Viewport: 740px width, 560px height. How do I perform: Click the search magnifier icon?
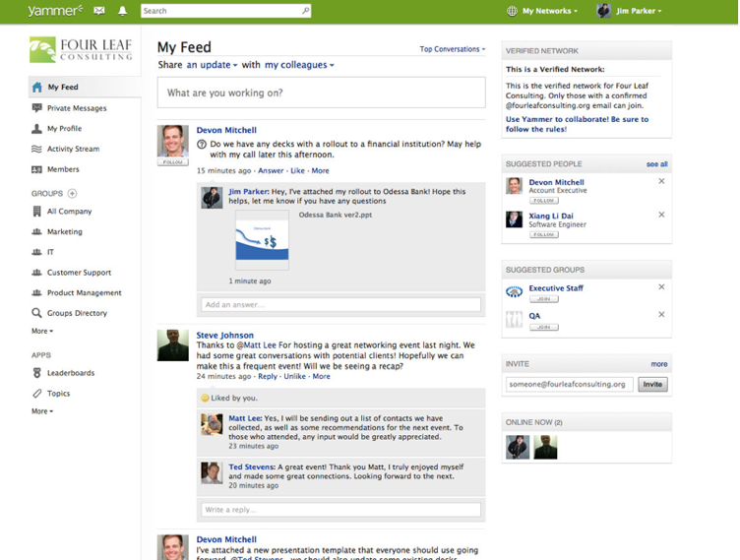click(x=305, y=11)
